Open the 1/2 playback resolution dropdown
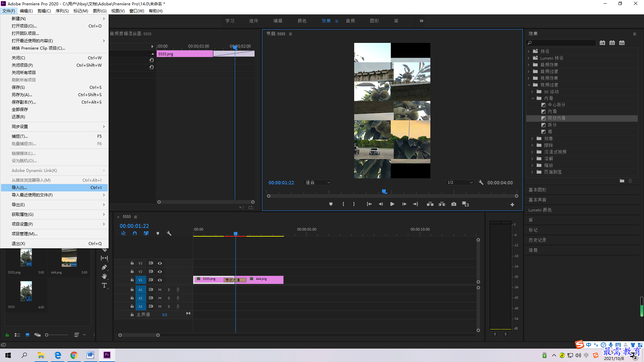 (460, 183)
